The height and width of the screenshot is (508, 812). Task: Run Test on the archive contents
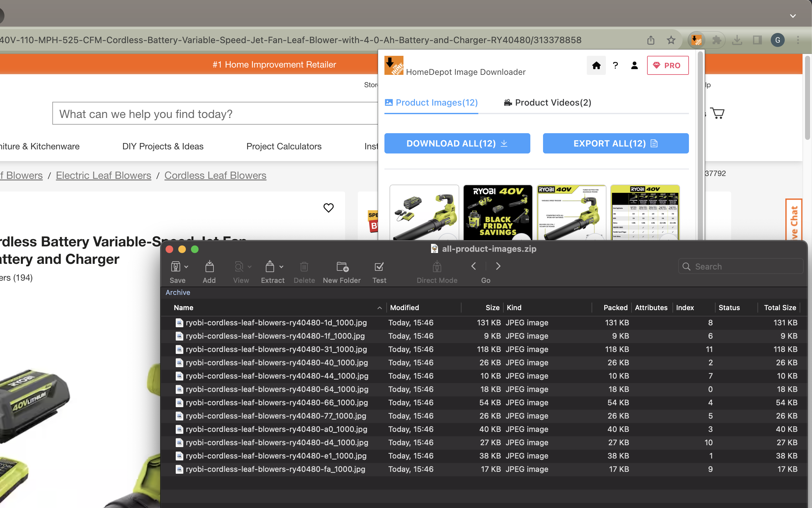pos(379,266)
